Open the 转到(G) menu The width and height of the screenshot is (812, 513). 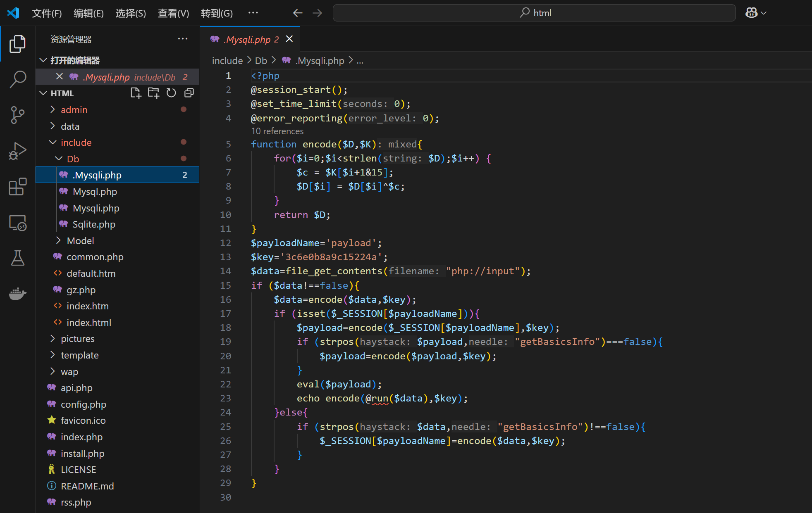(x=217, y=13)
